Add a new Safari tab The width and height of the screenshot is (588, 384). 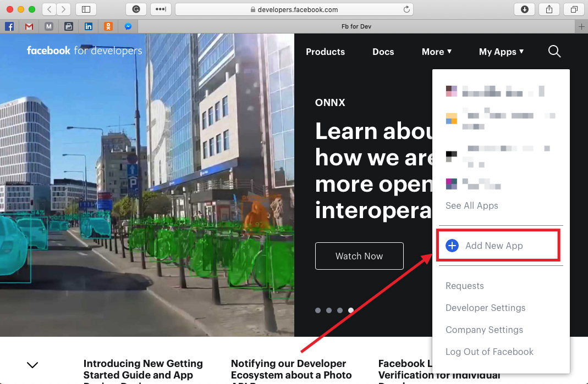pyautogui.click(x=581, y=26)
